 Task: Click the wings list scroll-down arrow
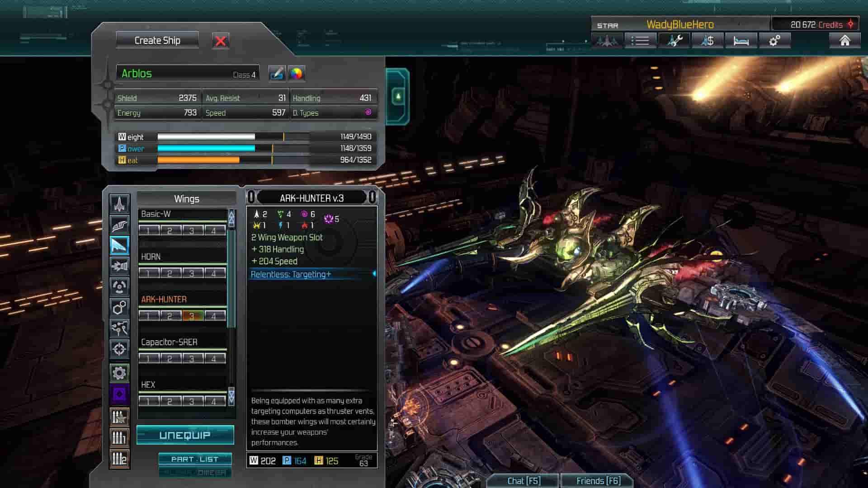pyautogui.click(x=231, y=396)
